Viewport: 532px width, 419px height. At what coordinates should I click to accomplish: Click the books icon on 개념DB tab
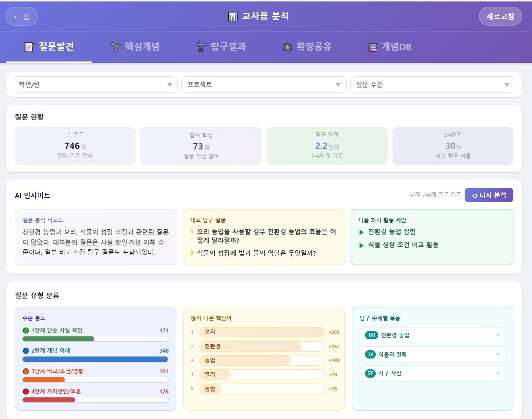pos(372,47)
